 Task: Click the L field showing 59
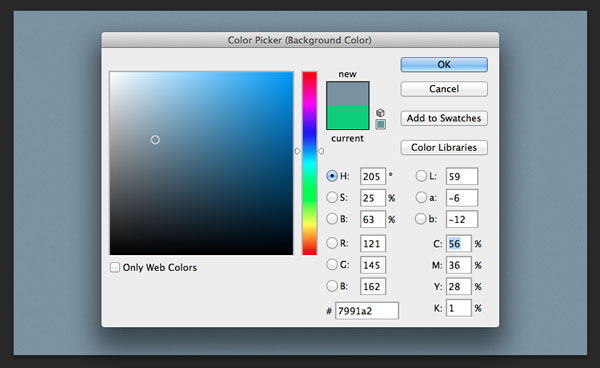(462, 176)
